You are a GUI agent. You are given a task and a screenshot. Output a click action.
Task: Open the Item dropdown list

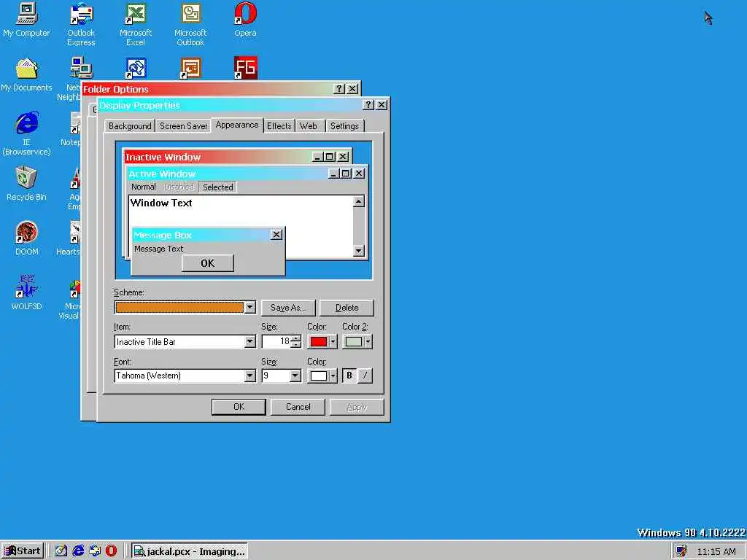pos(249,341)
